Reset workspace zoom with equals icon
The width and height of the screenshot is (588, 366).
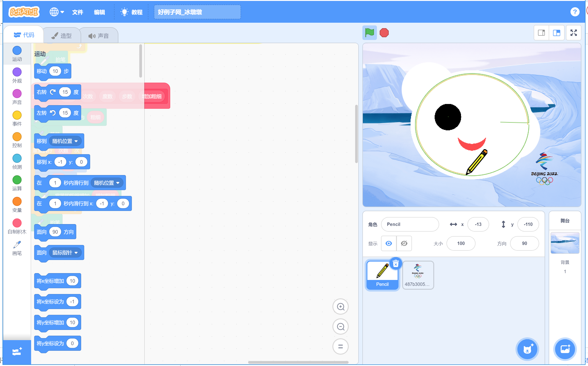pyautogui.click(x=341, y=346)
